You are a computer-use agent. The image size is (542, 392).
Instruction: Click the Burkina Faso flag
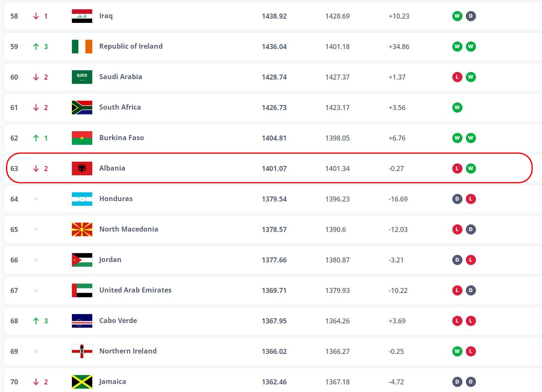pos(82,138)
